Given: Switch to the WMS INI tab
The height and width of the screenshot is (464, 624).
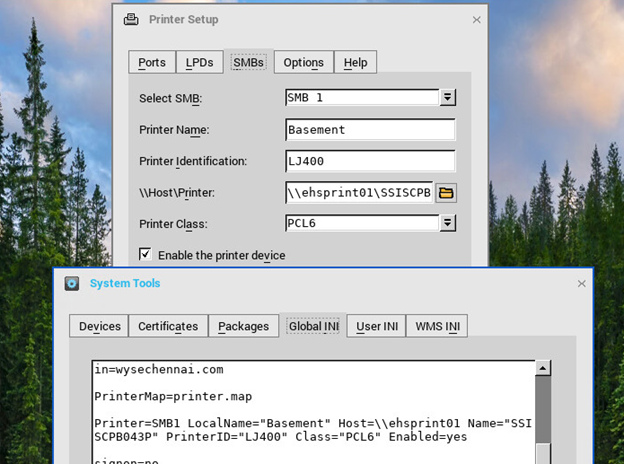Looking at the screenshot, I should click(437, 326).
